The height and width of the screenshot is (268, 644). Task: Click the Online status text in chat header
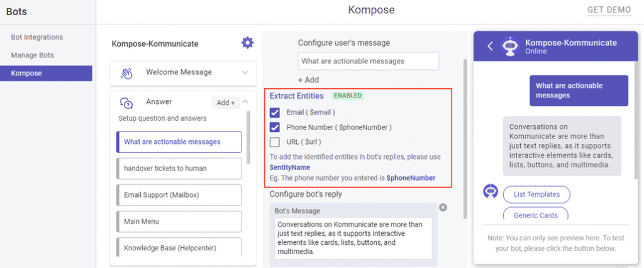536,52
